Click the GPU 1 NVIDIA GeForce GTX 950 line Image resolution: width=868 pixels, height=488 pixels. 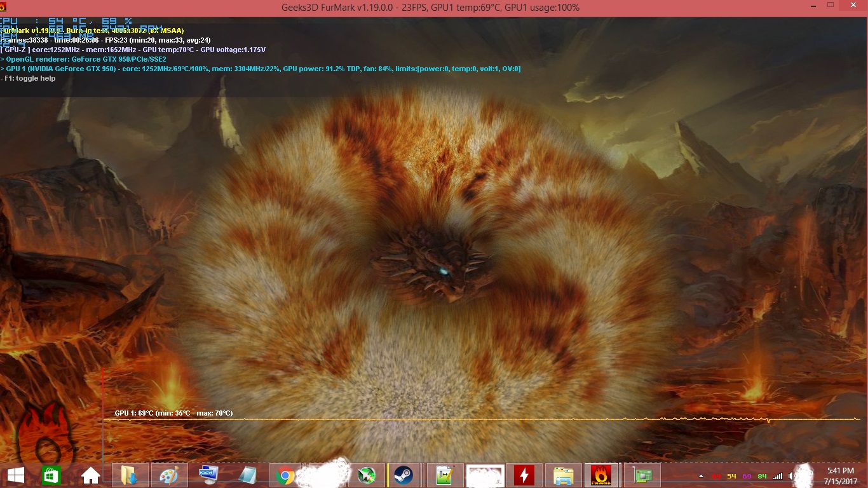(x=261, y=69)
